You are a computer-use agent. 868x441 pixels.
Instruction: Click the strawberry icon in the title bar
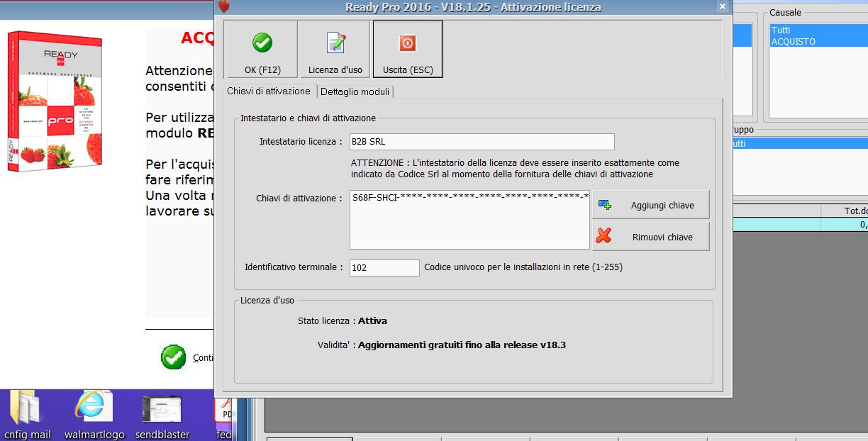[224, 7]
